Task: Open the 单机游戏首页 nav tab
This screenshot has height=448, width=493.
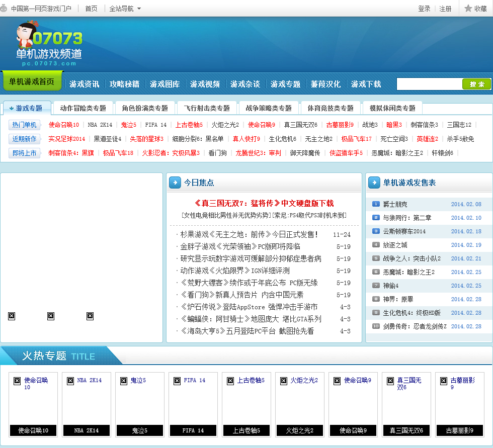Action: 31,81
